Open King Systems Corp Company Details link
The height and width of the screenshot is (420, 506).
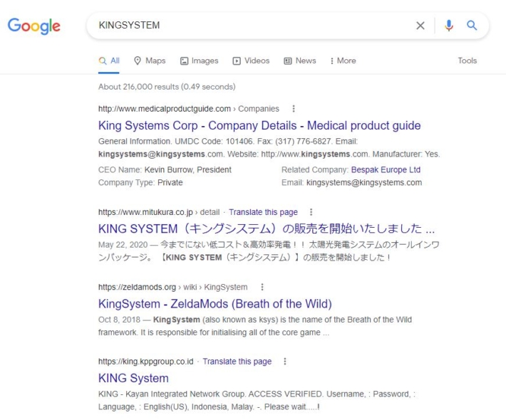click(259, 126)
